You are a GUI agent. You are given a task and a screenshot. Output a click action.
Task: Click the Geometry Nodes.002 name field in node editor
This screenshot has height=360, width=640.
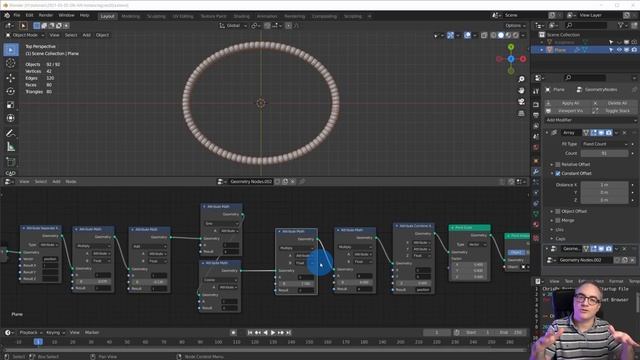(x=251, y=182)
